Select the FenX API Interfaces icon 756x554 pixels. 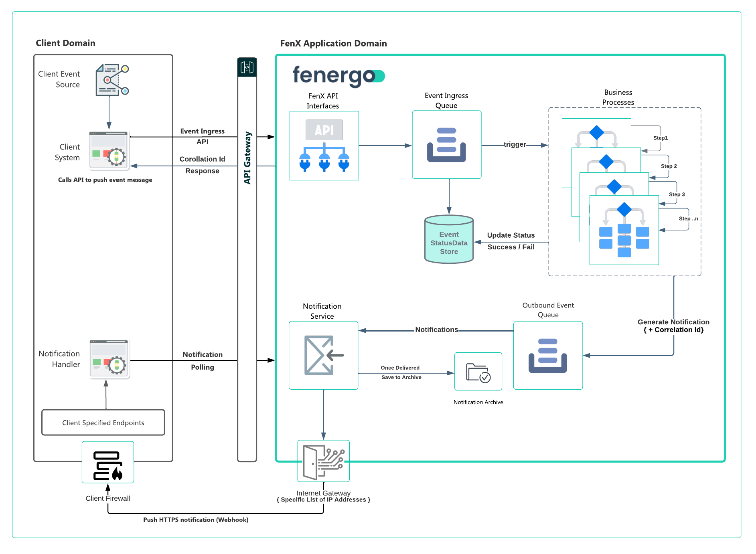tap(324, 146)
